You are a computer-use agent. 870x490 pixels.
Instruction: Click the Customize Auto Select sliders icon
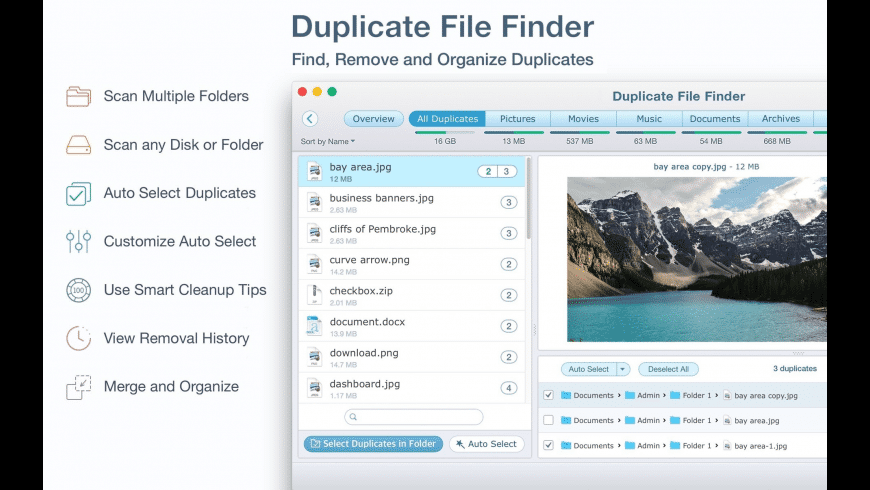(x=78, y=241)
